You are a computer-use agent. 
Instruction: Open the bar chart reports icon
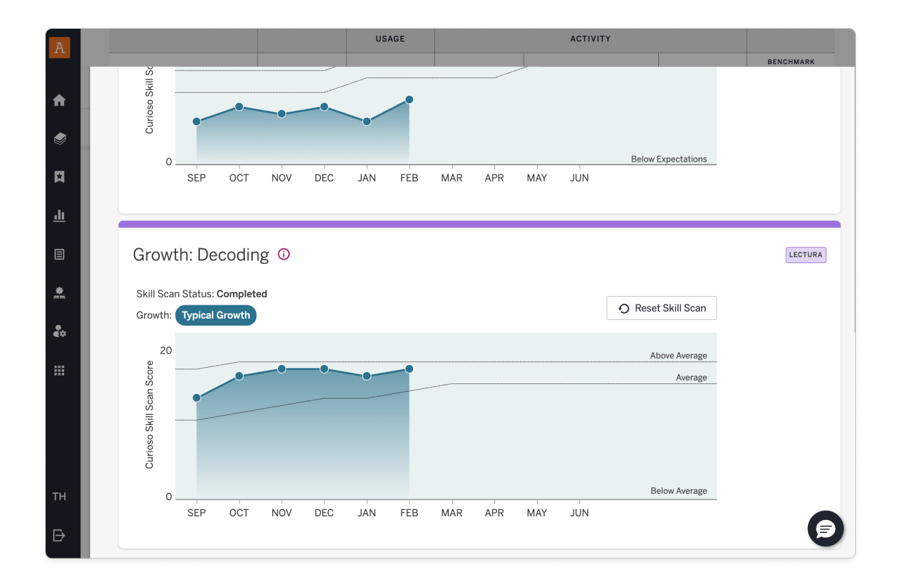pyautogui.click(x=60, y=215)
